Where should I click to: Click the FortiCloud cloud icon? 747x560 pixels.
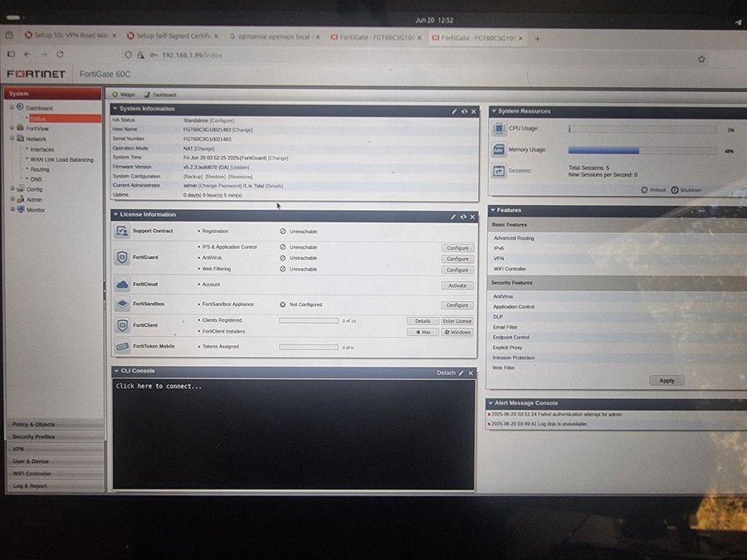click(x=122, y=285)
